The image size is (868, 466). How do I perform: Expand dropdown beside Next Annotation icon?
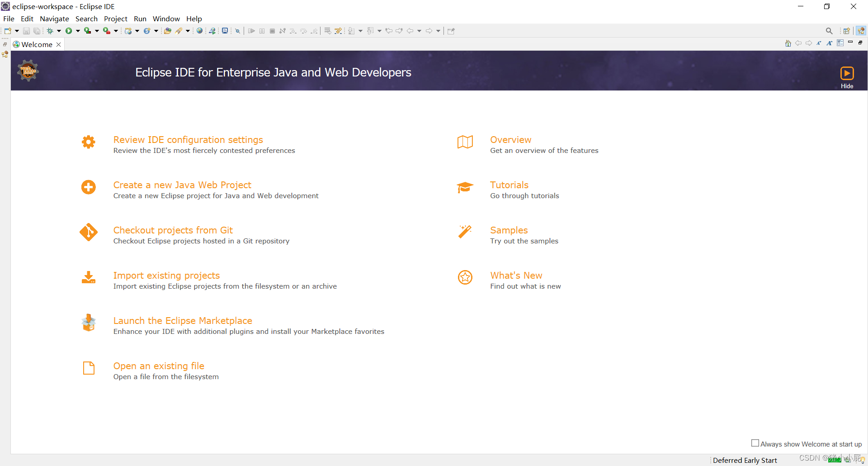pyautogui.click(x=360, y=31)
